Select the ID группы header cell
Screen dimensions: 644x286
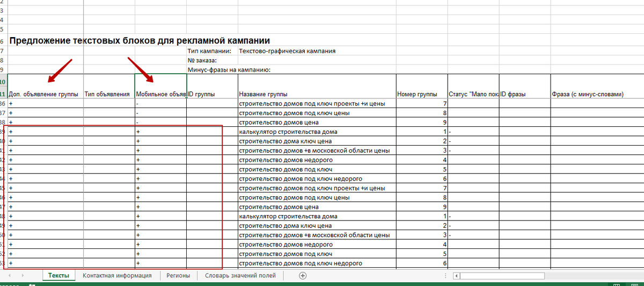pos(212,86)
